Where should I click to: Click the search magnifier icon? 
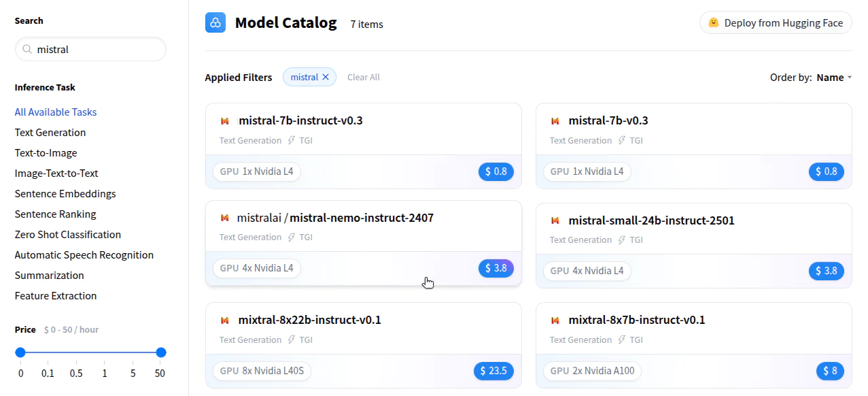27,50
